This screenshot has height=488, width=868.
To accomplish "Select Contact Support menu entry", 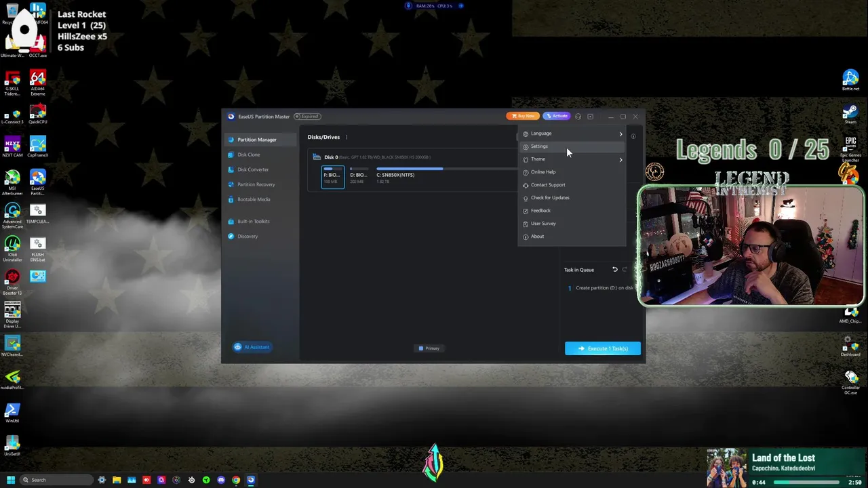I will point(571,185).
